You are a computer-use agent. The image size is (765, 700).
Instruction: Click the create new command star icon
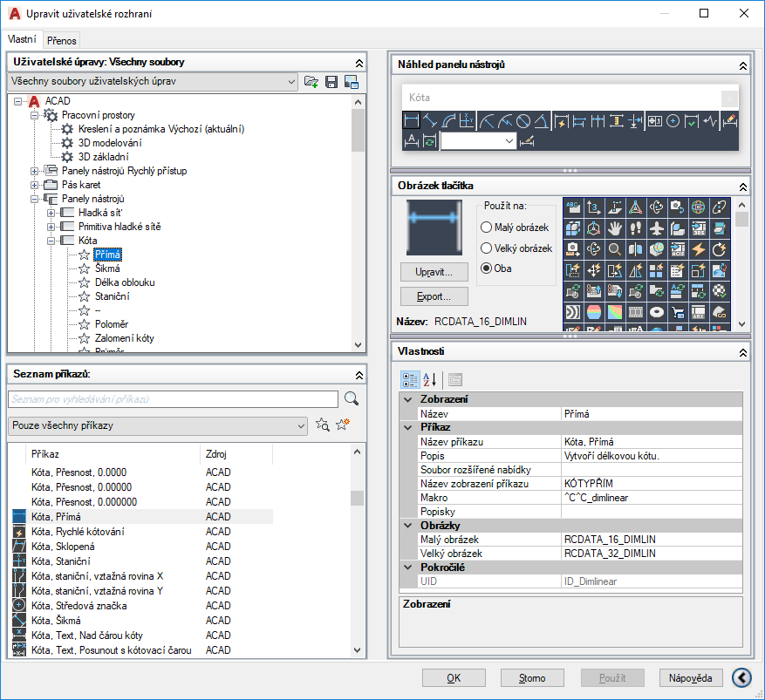[x=343, y=425]
